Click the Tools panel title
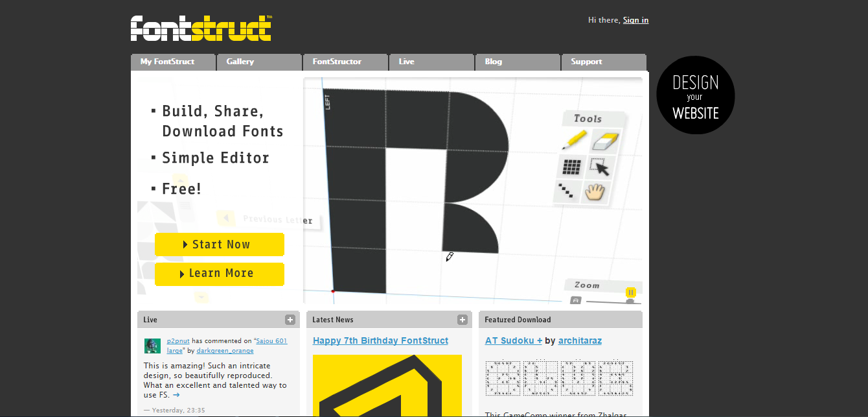The height and width of the screenshot is (417, 868). click(588, 119)
